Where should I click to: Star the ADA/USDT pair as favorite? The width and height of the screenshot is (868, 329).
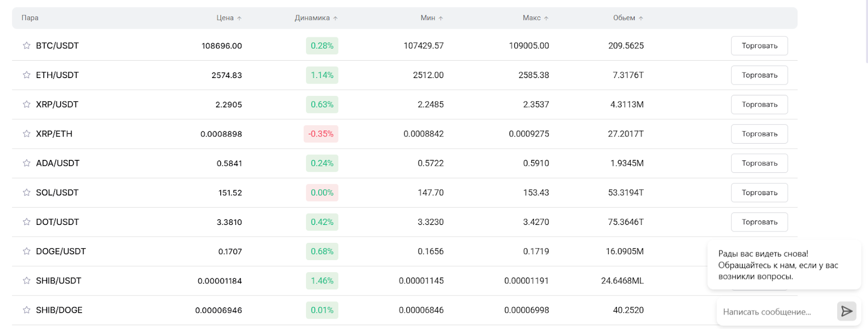[27, 163]
